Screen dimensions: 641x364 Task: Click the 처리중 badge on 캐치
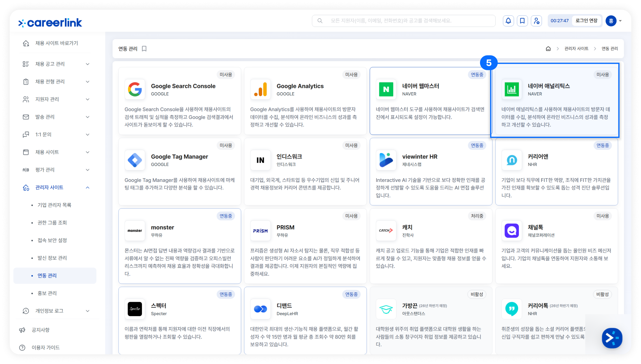tap(477, 216)
